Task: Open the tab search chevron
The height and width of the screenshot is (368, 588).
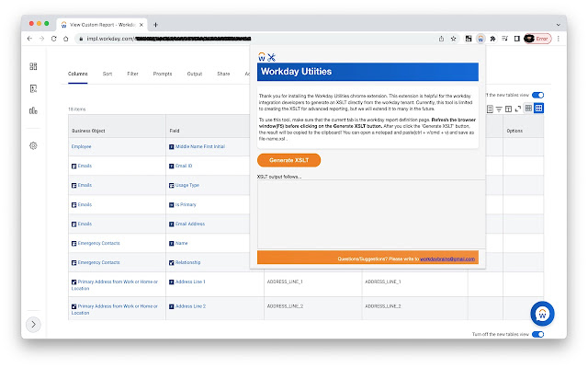Action: pyautogui.click(x=559, y=25)
